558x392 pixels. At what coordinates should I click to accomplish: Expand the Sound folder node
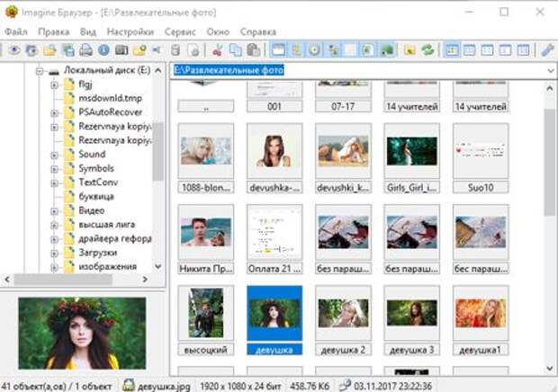pyautogui.click(x=54, y=156)
